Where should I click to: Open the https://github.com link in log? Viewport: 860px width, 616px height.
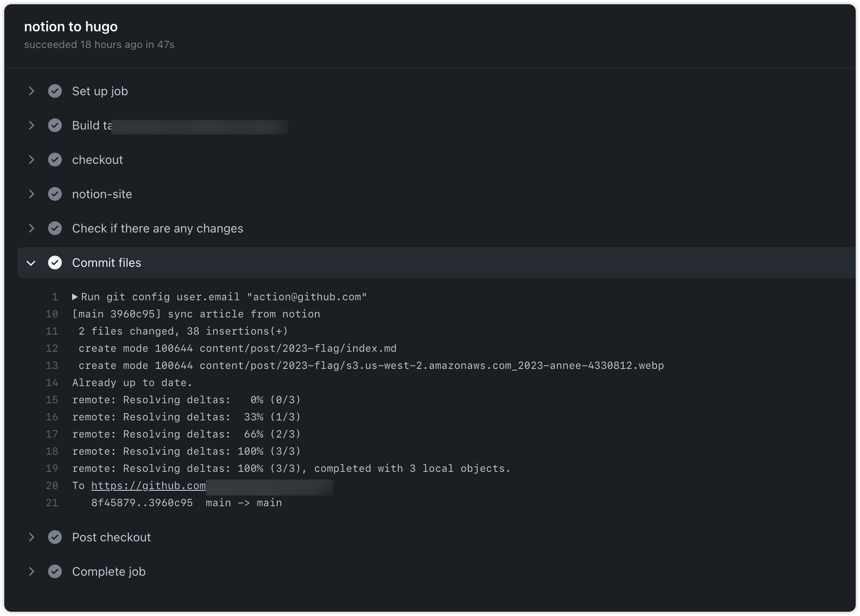(148, 486)
